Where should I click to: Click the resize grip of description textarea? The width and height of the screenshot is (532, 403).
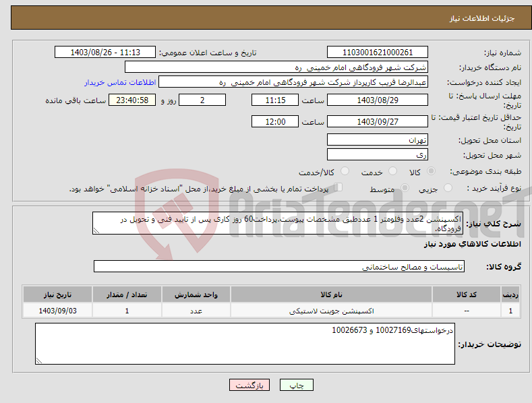96,231
